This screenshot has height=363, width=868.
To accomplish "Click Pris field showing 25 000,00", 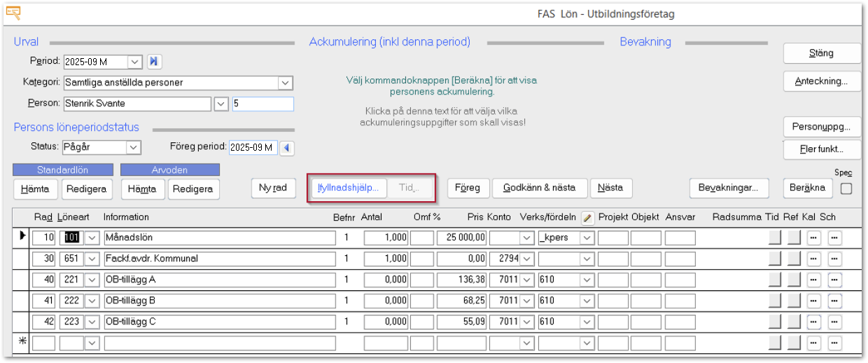I will [x=461, y=238].
